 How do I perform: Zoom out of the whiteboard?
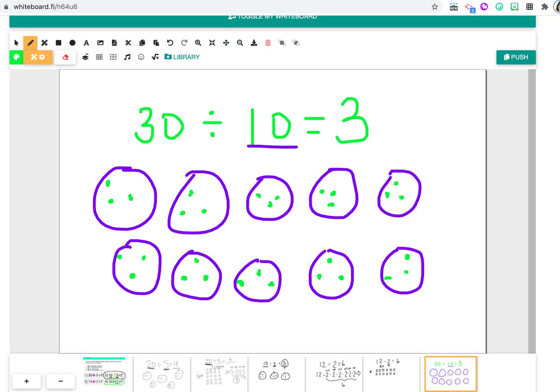point(240,42)
